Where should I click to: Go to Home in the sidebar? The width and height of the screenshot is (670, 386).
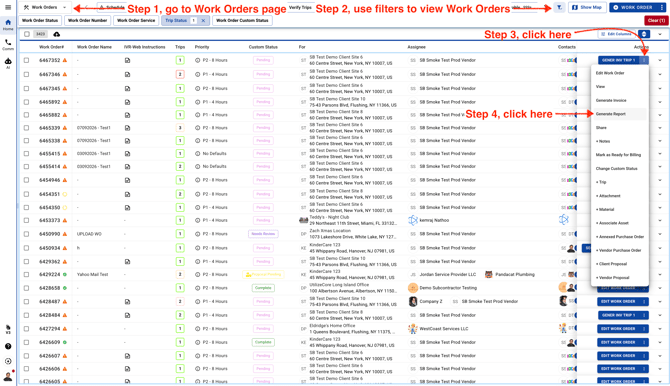pyautogui.click(x=8, y=25)
